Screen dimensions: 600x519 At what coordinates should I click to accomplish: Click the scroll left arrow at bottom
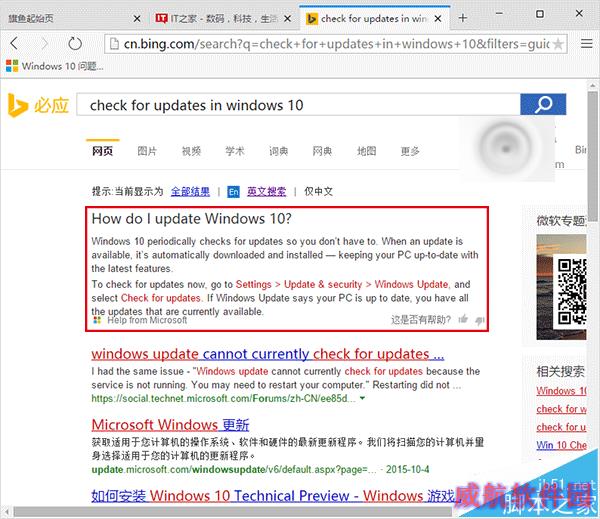click(6, 511)
